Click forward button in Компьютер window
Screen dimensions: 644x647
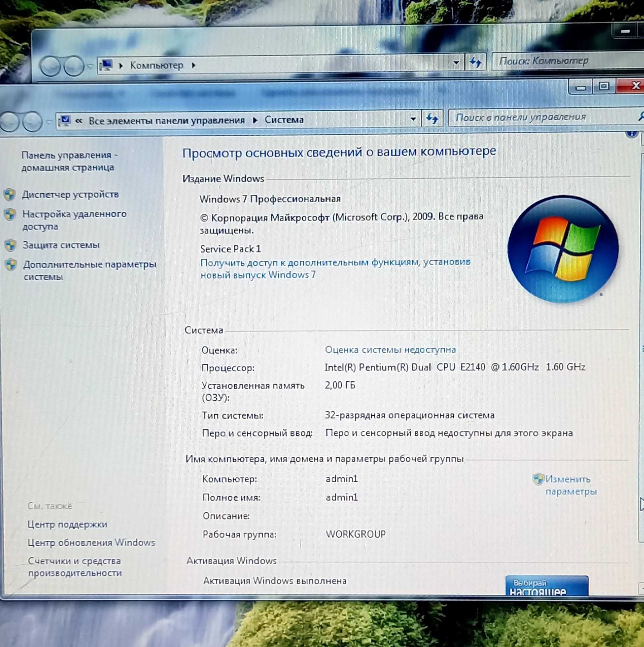coord(73,66)
